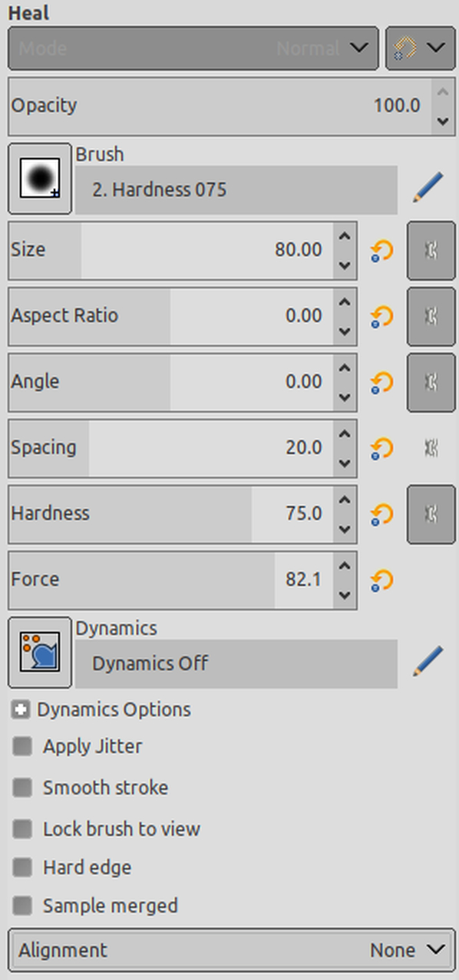Image resolution: width=459 pixels, height=980 pixels.
Task: Enable the Apply Jitter checkbox
Action: 23,746
